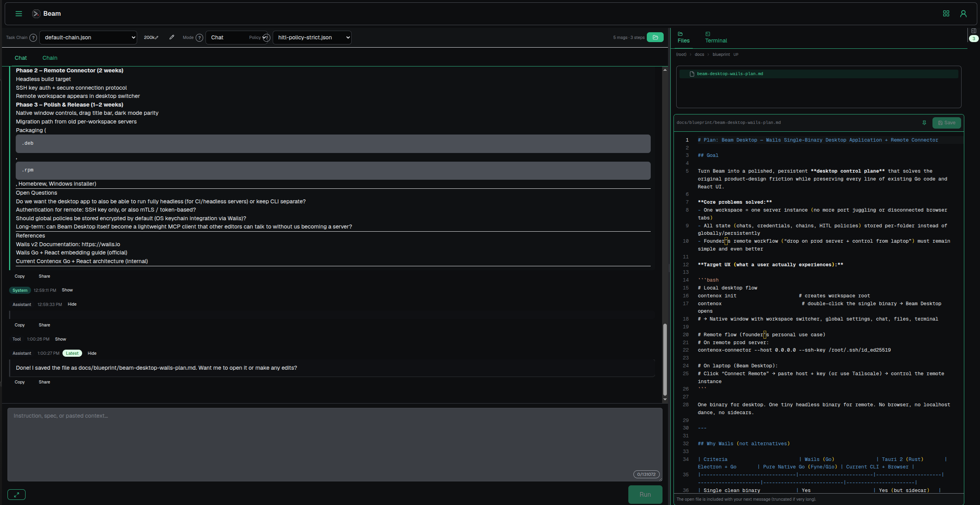
Task: Expand the chat input to fullscreen
Action: [x=17, y=494]
